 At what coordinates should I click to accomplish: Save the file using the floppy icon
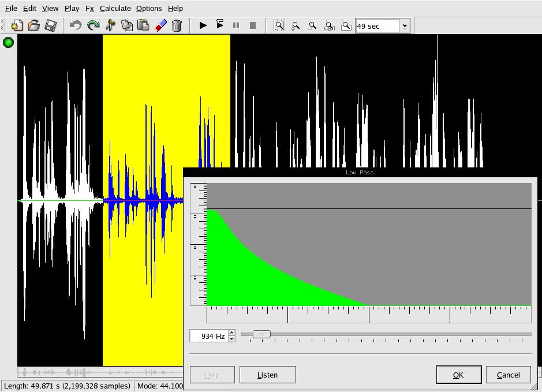(x=50, y=25)
